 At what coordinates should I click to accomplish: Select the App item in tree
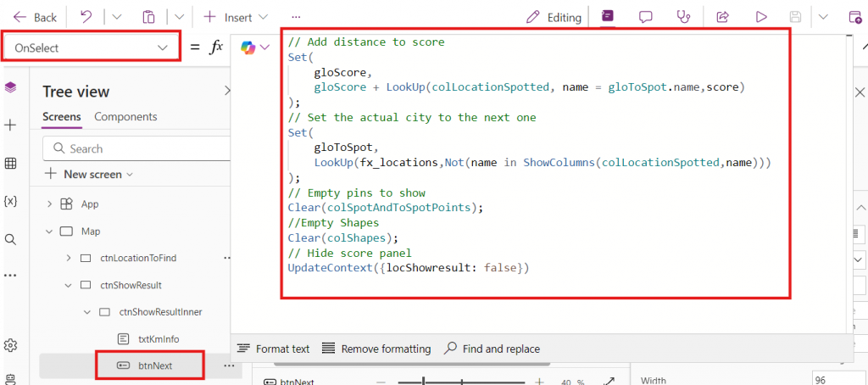coord(89,204)
